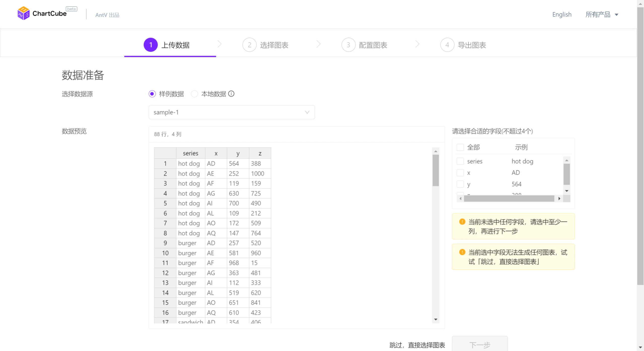Click the info icon next to 本地数据
Image resolution: width=644 pixels, height=351 pixels.
[x=232, y=94]
